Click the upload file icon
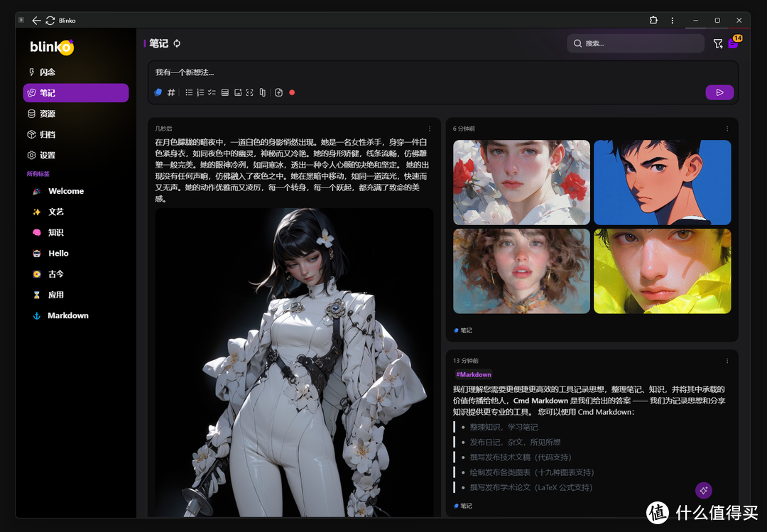This screenshot has height=532, width=767. pyautogui.click(x=279, y=92)
